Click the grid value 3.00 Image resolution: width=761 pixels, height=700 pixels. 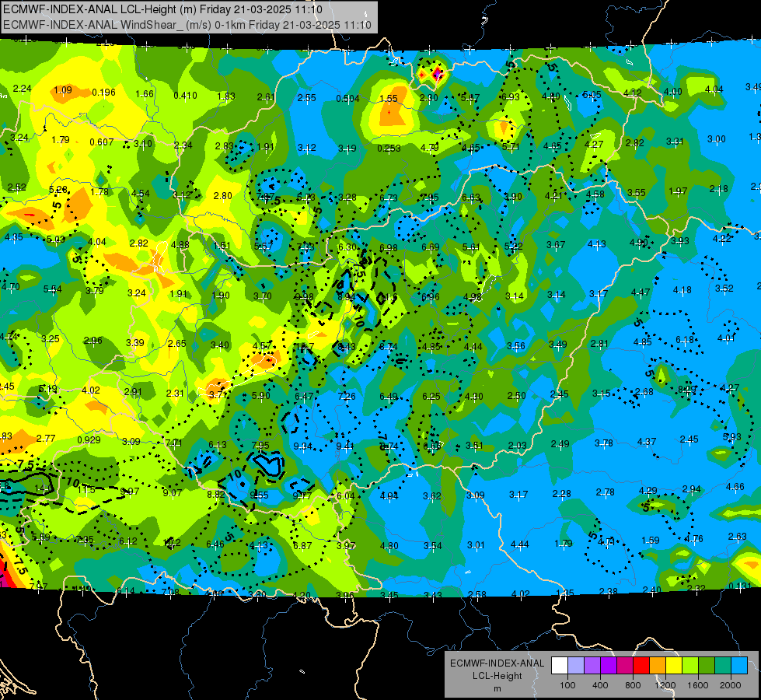[x=717, y=139]
